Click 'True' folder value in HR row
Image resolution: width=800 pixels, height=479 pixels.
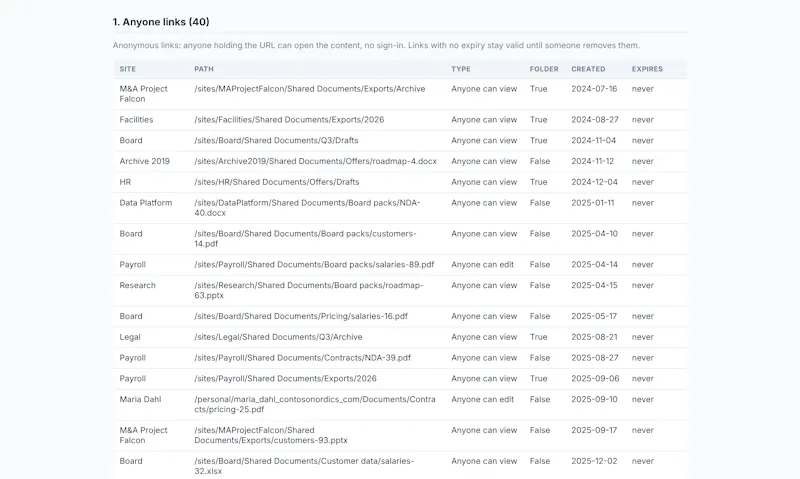tap(538, 182)
